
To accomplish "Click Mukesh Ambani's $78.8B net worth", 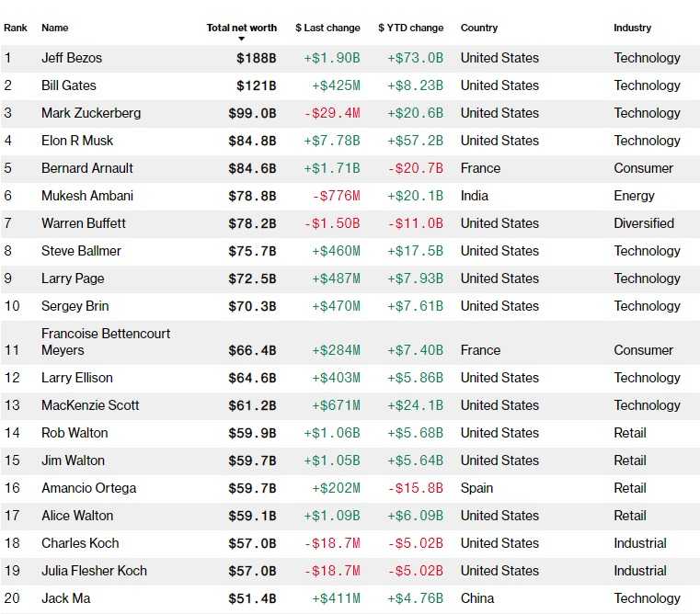I will click(252, 196).
